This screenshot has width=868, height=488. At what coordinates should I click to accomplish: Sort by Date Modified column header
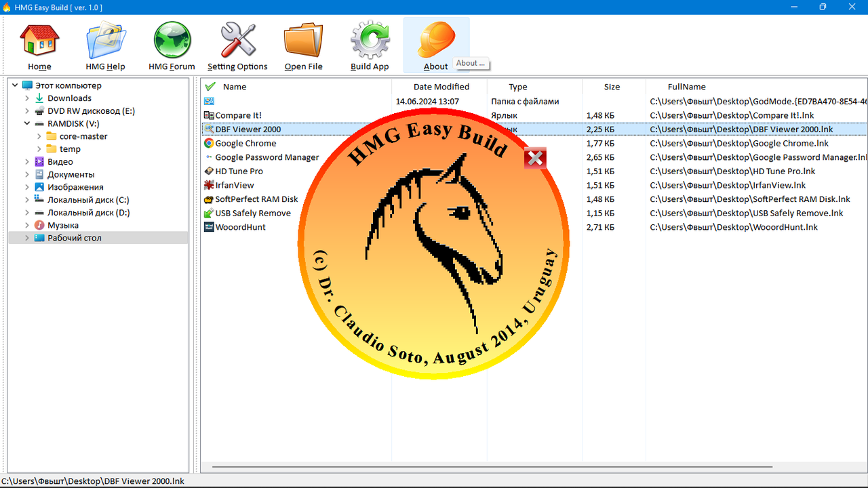pos(441,87)
